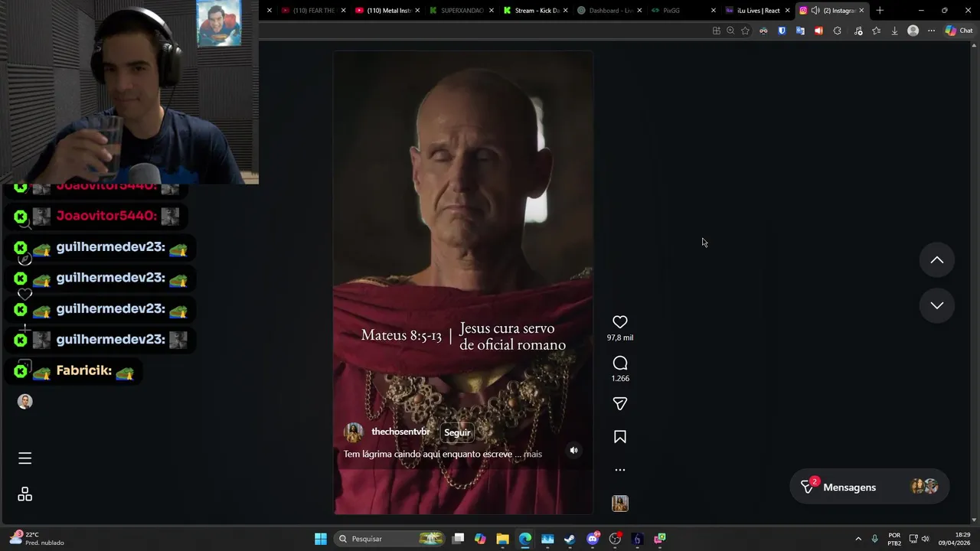Viewport: 980px width, 551px height.
Task: Open a new browser tab
Action: coord(880,11)
